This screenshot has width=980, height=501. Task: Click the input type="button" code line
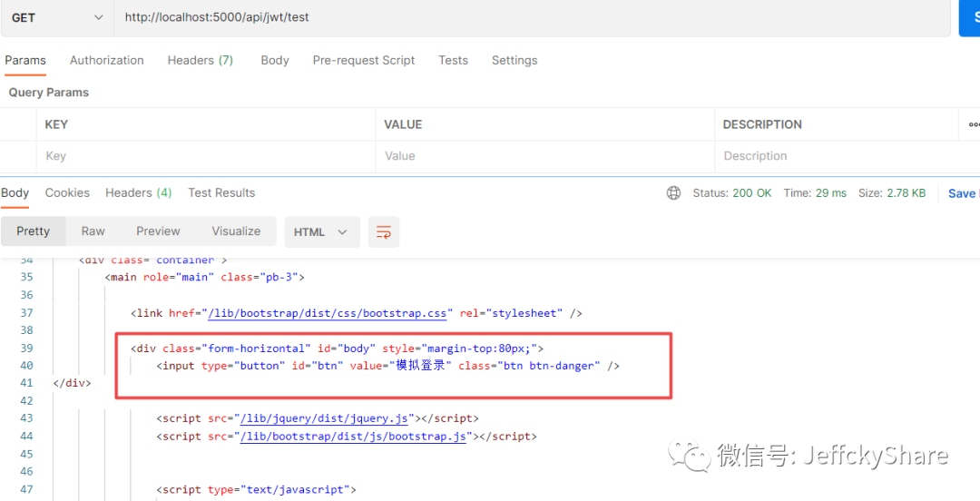(387, 365)
